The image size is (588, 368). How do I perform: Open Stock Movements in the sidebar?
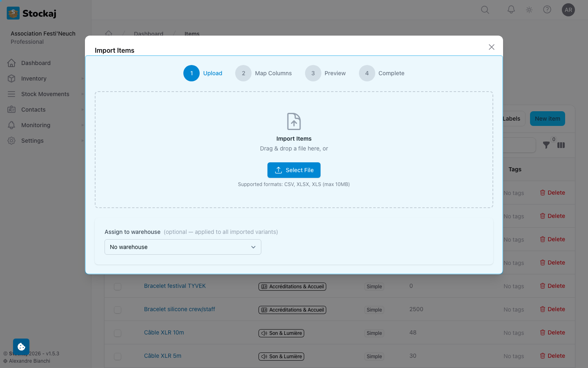pos(45,94)
